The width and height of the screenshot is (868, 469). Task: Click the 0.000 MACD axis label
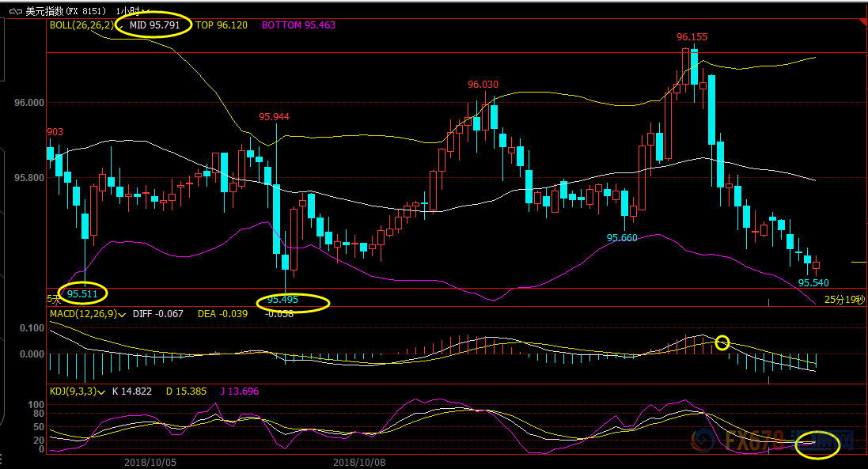click(32, 354)
